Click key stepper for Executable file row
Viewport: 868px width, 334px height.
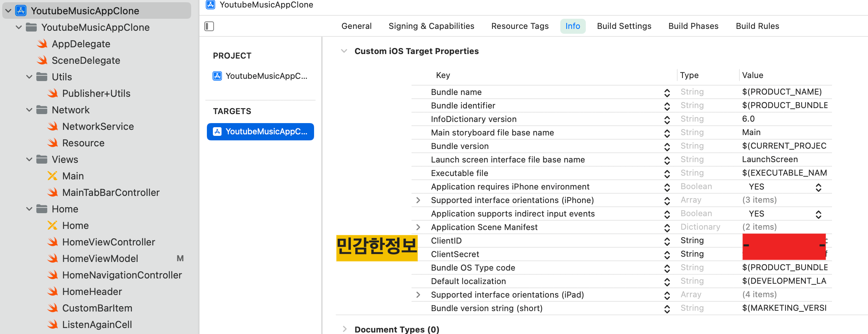(x=667, y=174)
